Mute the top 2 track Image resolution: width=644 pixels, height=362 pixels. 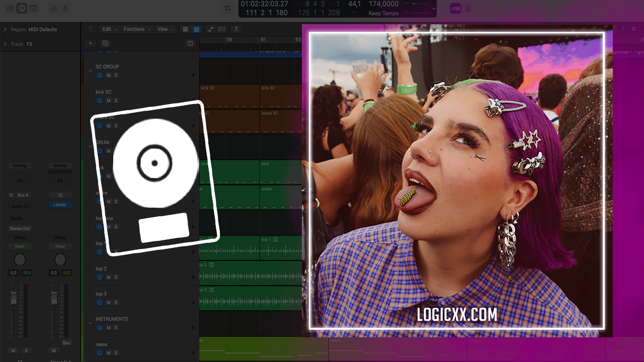pyautogui.click(x=108, y=278)
